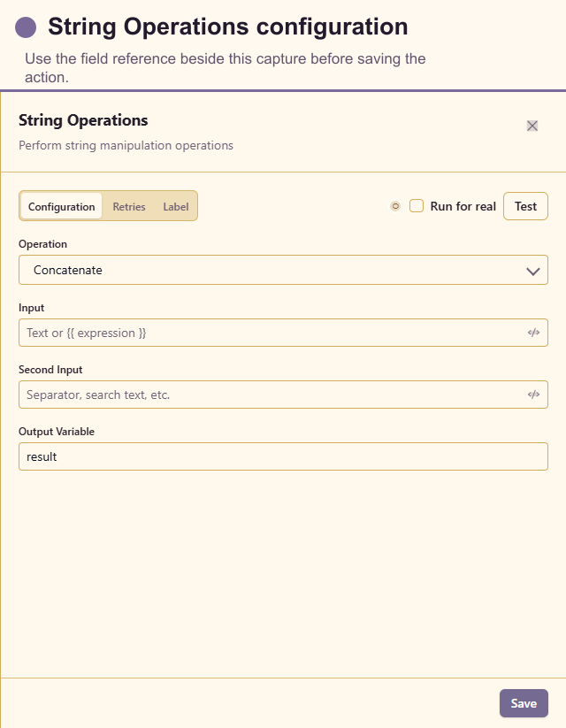Enable the Run for real checkbox
The width and height of the screenshot is (566, 728).
(x=417, y=206)
